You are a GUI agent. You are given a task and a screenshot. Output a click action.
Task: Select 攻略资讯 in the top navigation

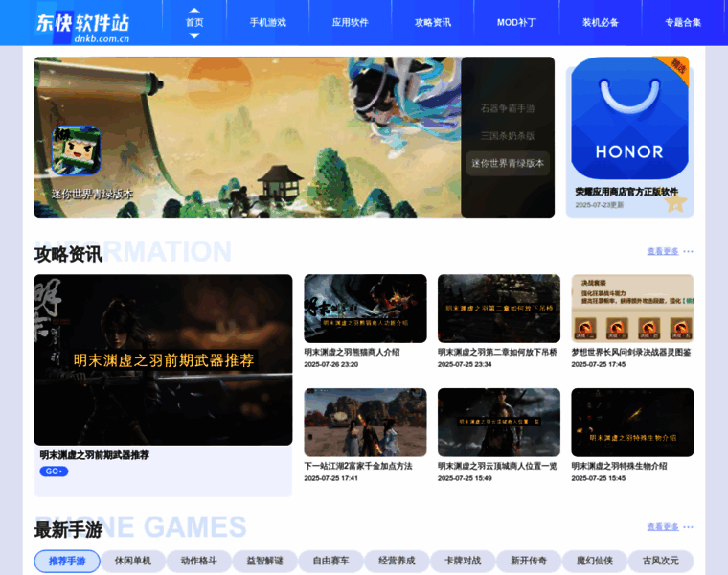[x=433, y=22]
